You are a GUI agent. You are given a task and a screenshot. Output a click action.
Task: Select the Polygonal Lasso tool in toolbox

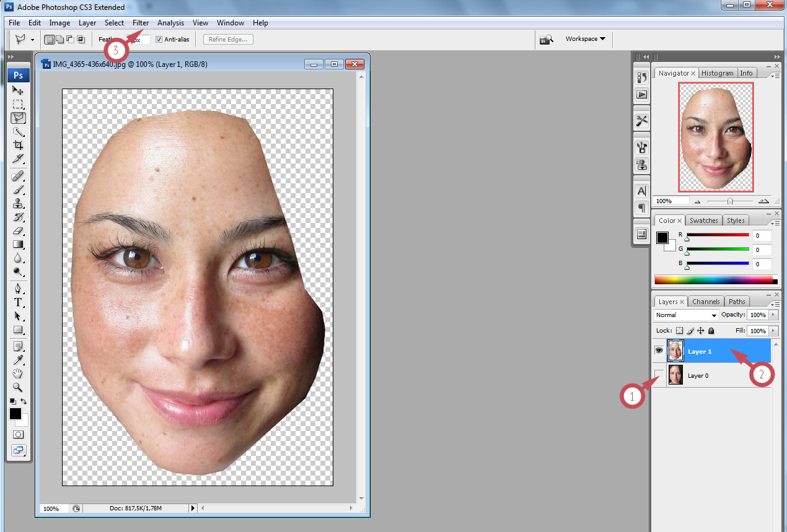pos(18,118)
